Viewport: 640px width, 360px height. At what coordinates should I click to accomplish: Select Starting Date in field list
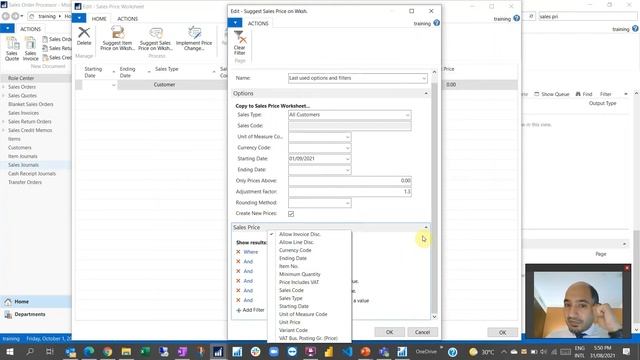294,306
